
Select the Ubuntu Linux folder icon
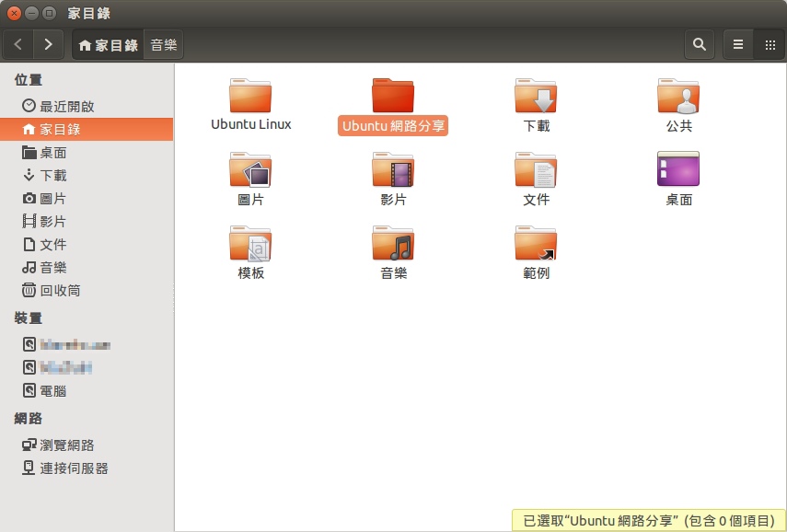[x=250, y=96]
